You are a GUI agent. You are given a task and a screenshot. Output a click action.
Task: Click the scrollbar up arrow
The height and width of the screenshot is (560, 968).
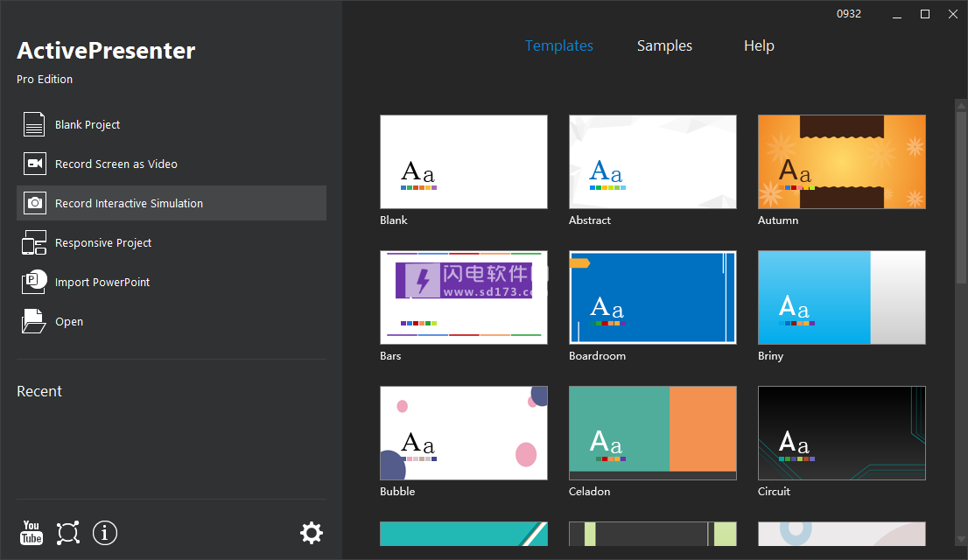tap(960, 106)
